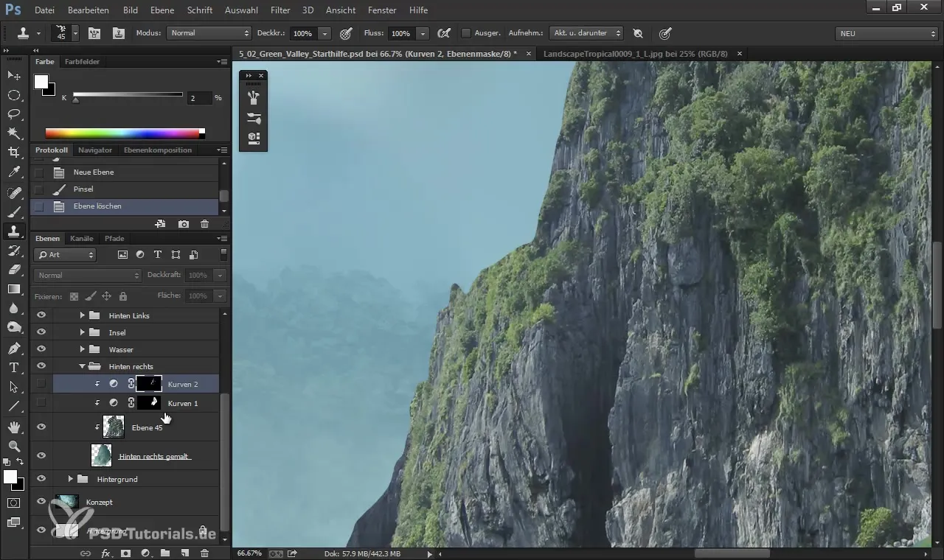Open the Fluss flow dropdown arrow
Viewport: 944px width, 560px height.
click(x=423, y=33)
